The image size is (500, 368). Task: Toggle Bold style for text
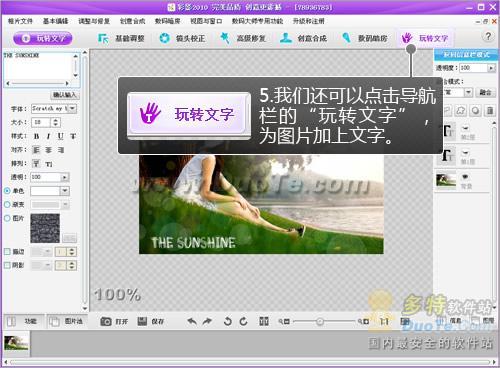coord(36,136)
